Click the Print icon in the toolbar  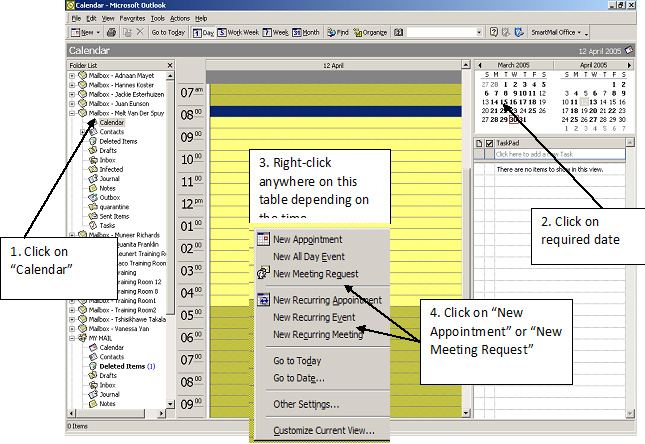tap(110, 32)
